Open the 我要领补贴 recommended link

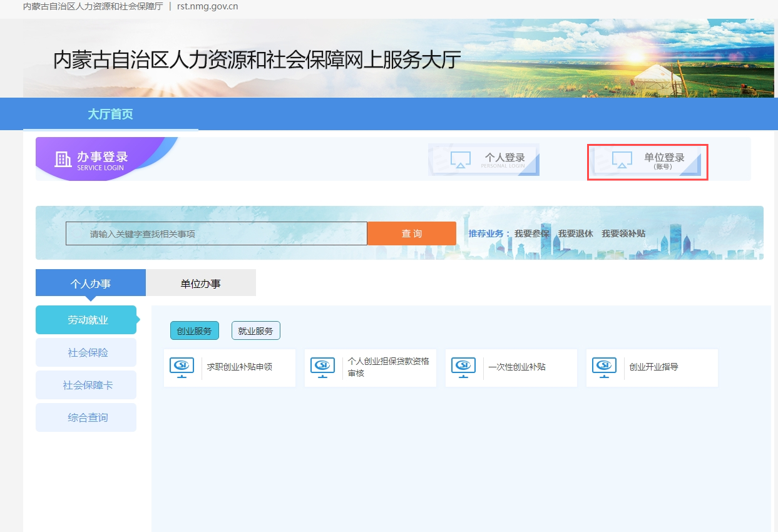623,233
